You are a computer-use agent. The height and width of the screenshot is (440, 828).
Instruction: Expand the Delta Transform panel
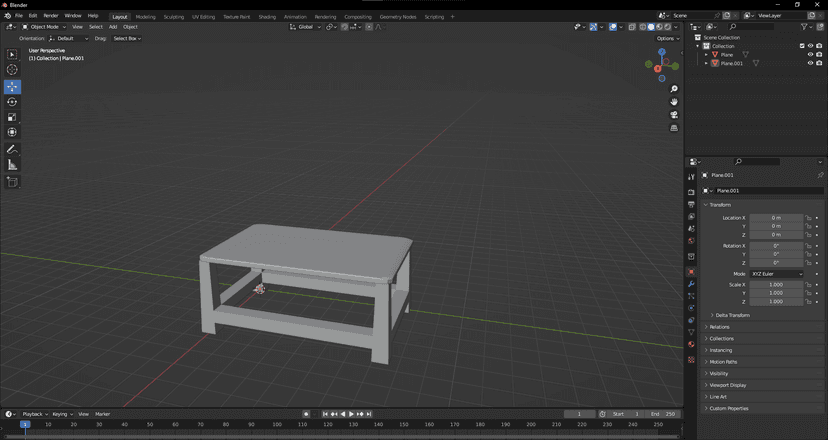point(732,315)
